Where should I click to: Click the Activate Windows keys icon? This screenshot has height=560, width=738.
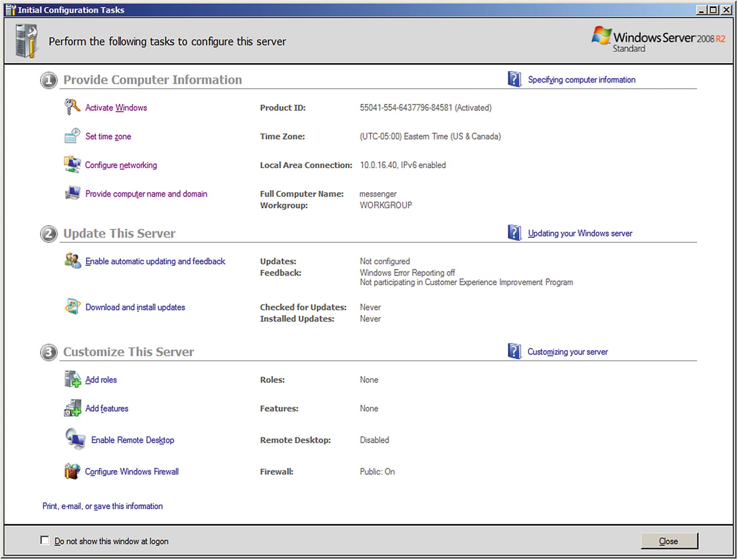pos(72,107)
